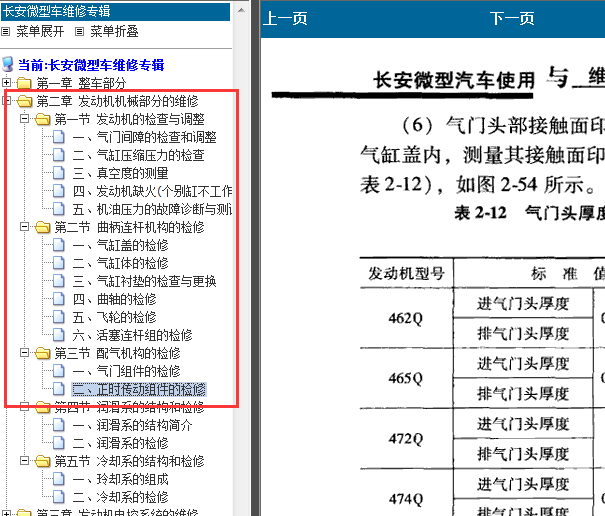Open 三、气缸衬垫的检查与更换 page
The width and height of the screenshot is (605, 516).
point(145,281)
